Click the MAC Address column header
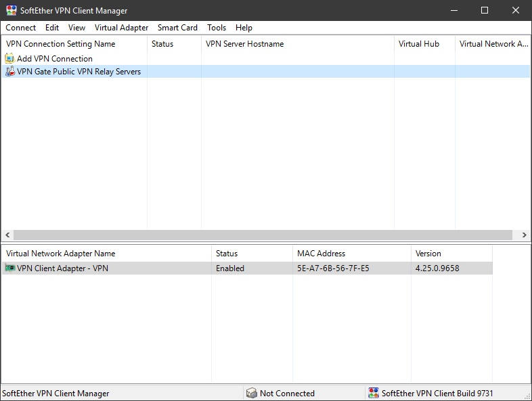Screen dimensions: 532x401 tap(352, 253)
